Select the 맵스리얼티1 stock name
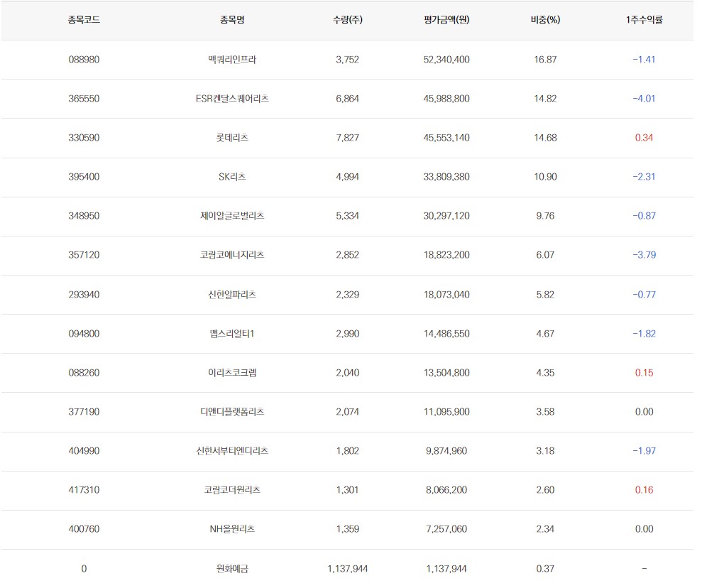The image size is (707, 588). 232,334
